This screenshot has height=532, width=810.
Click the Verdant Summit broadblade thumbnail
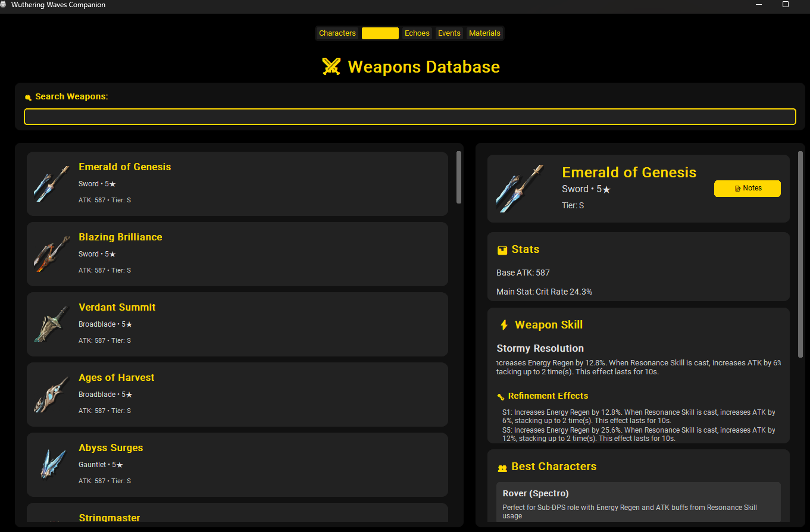pos(52,324)
